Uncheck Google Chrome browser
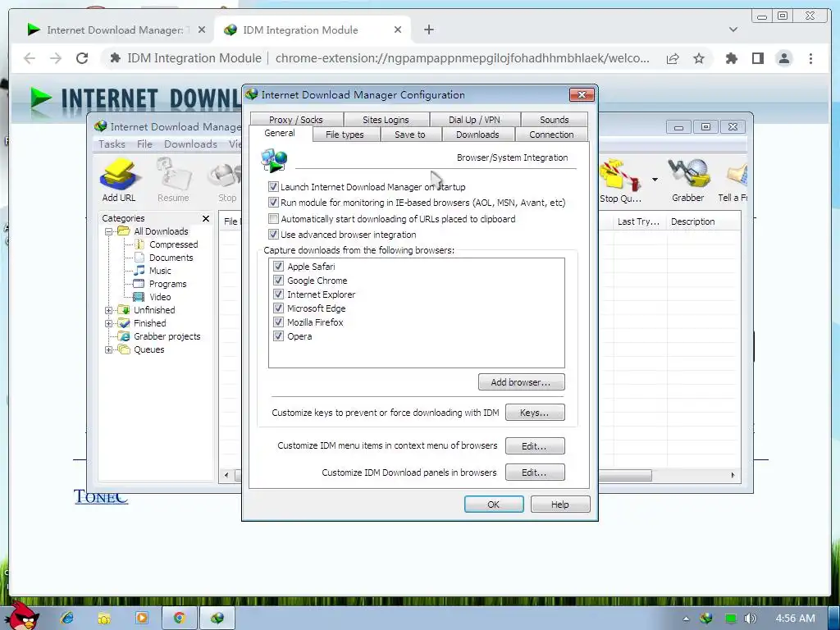 click(278, 281)
